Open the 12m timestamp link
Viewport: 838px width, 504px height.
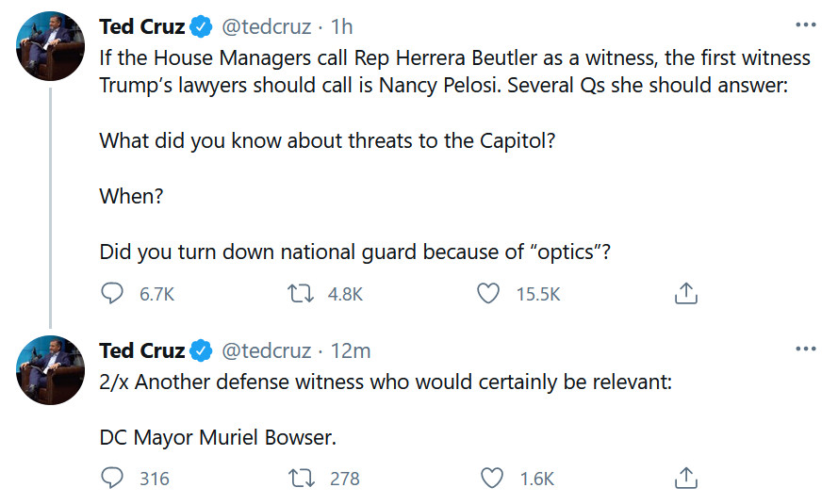pyautogui.click(x=352, y=351)
